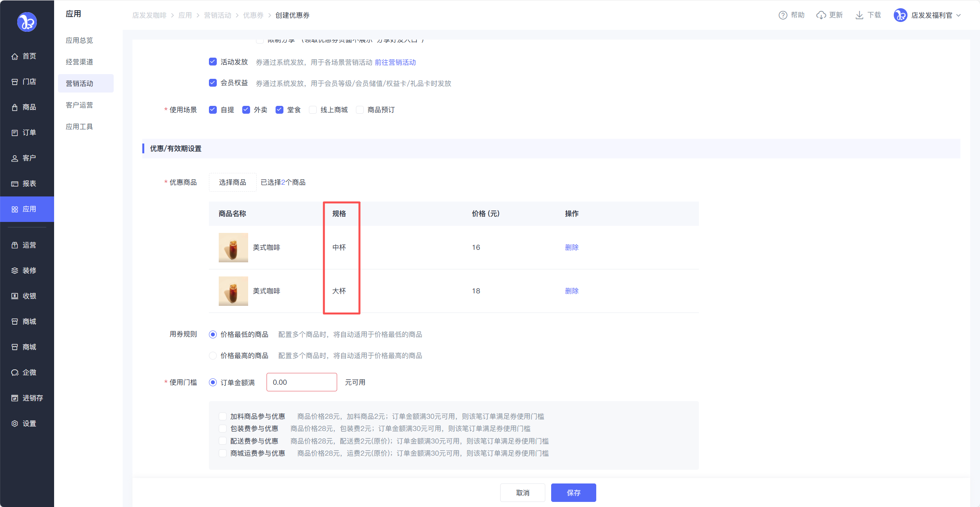Image resolution: width=980 pixels, height=507 pixels.
Task: Enable the 线上商城 checkbox
Action: tap(313, 110)
